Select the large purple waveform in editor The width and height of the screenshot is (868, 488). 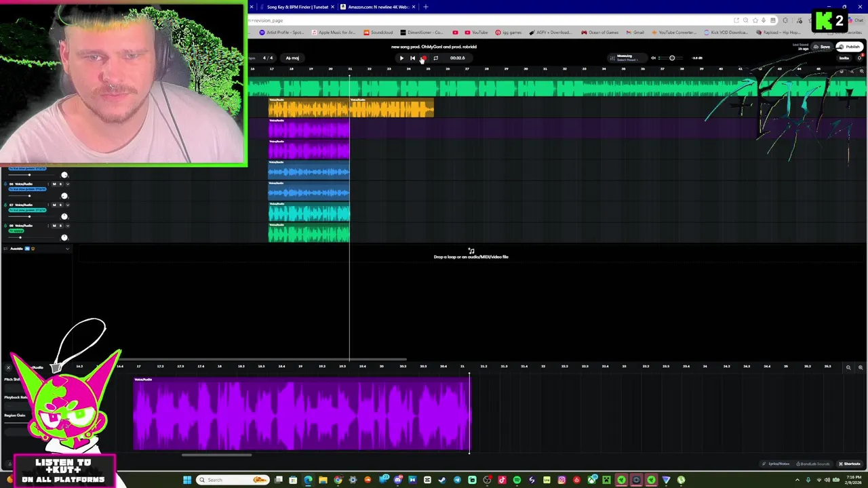pyautogui.click(x=301, y=413)
